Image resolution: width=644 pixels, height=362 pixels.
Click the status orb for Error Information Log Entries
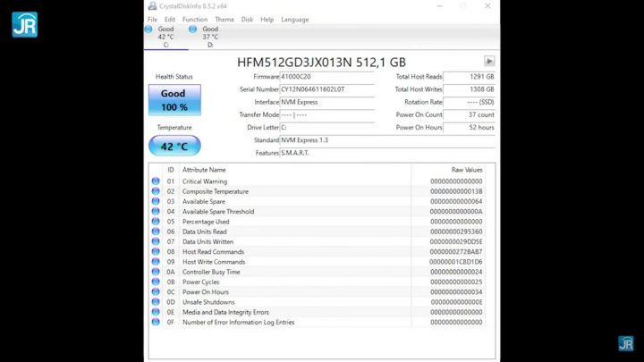(x=156, y=322)
